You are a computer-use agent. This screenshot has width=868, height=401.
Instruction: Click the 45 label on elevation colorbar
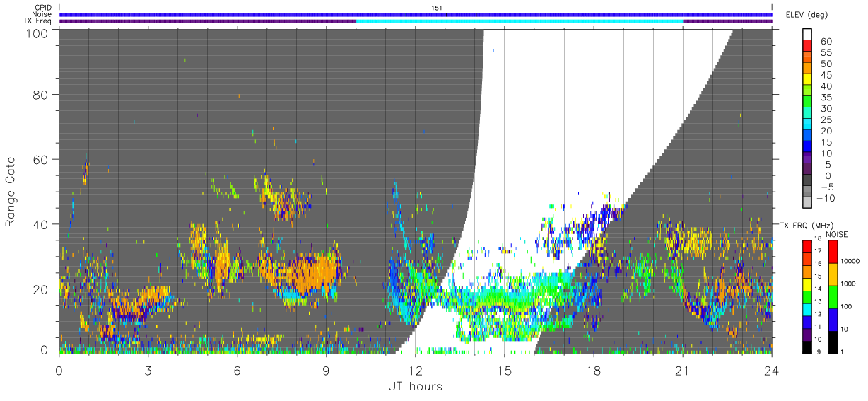tap(826, 75)
